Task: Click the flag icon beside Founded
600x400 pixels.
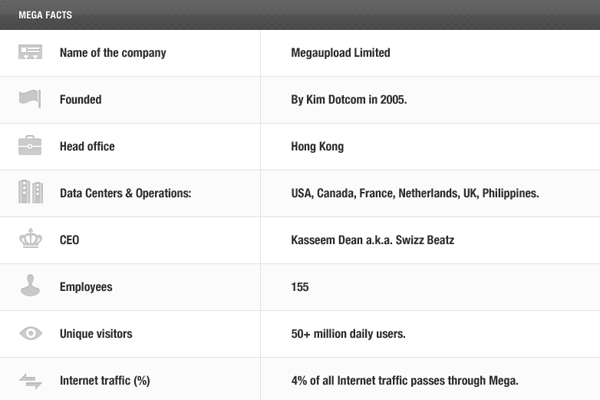Action: pyautogui.click(x=30, y=99)
